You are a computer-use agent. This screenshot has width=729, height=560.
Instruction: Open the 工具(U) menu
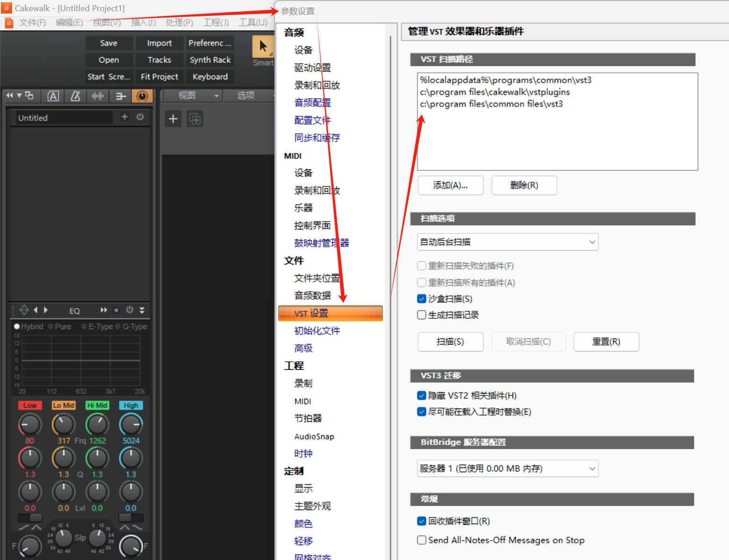[253, 22]
